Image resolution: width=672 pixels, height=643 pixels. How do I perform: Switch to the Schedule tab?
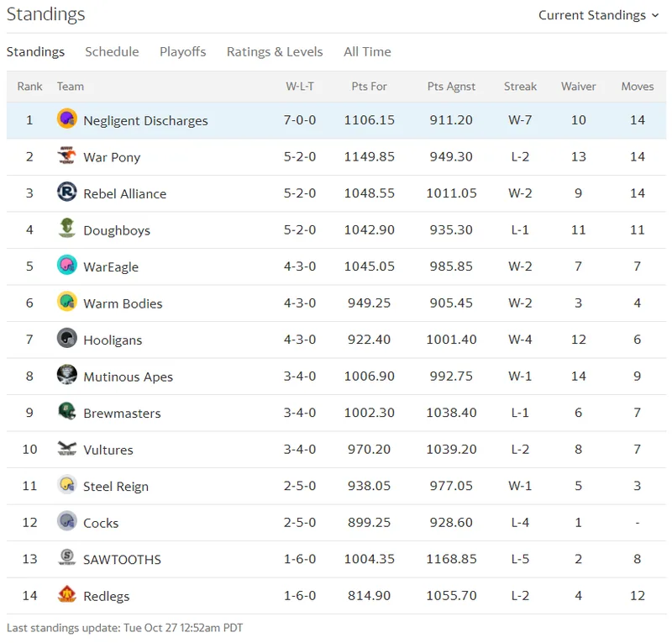[112, 52]
